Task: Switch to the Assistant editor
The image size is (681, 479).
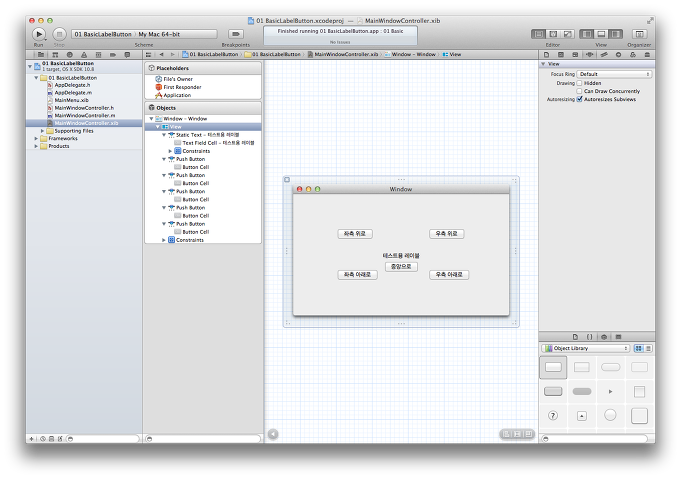Action: 553,34
